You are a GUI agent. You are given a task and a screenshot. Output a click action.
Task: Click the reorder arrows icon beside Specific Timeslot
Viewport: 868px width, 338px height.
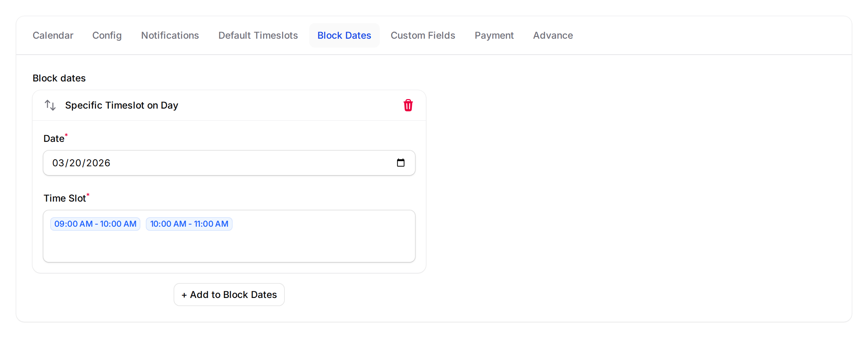[x=50, y=105]
